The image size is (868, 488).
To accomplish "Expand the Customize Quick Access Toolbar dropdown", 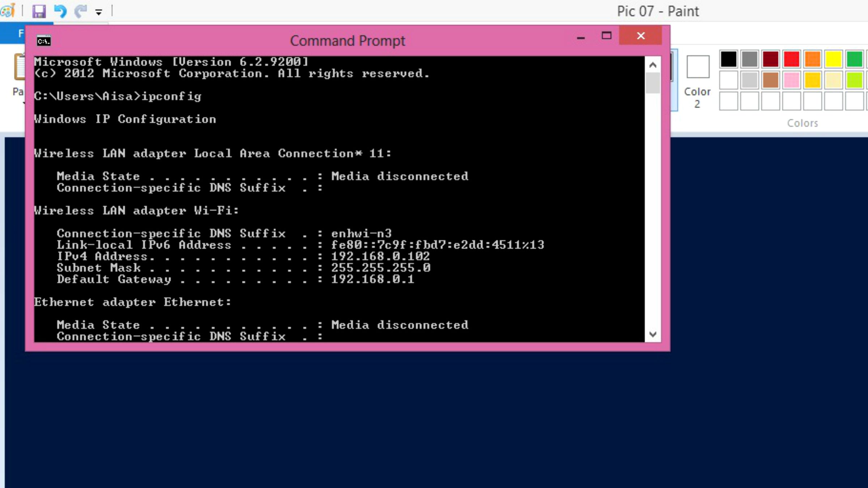I will click(x=98, y=12).
